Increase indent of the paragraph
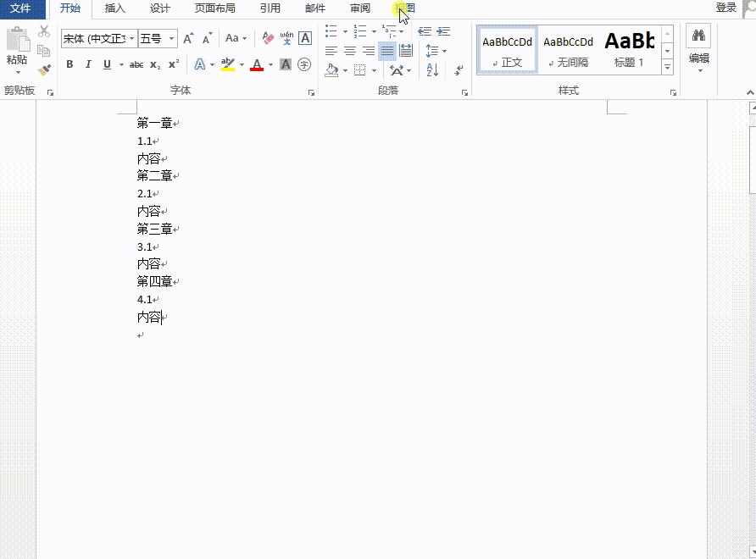The height and width of the screenshot is (559, 756). point(443,31)
